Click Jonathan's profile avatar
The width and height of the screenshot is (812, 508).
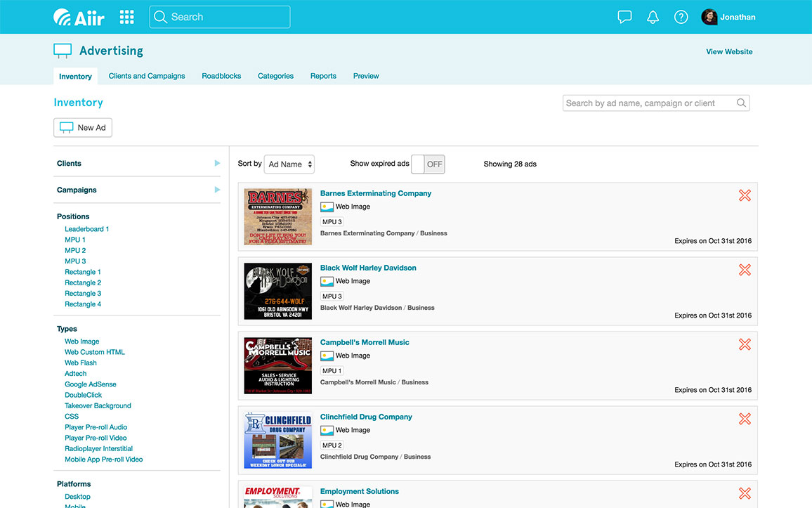click(709, 17)
